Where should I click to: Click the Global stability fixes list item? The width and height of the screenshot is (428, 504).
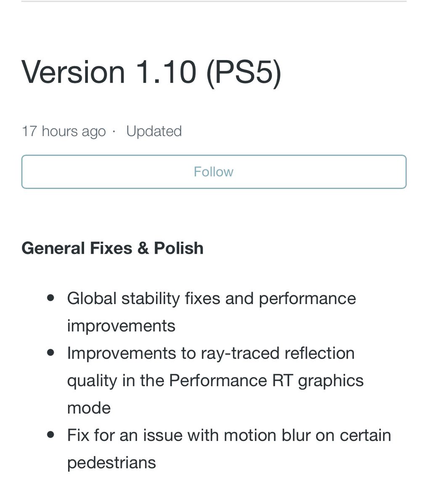pyautogui.click(x=211, y=312)
